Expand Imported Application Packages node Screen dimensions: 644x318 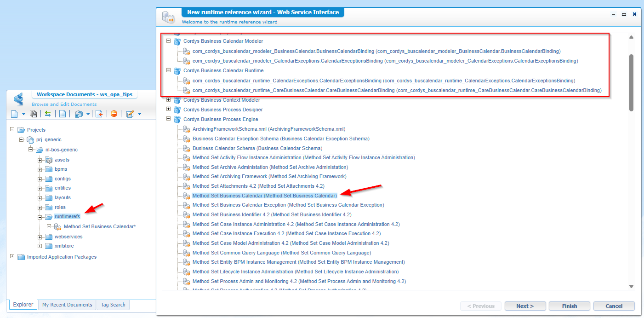tap(12, 256)
